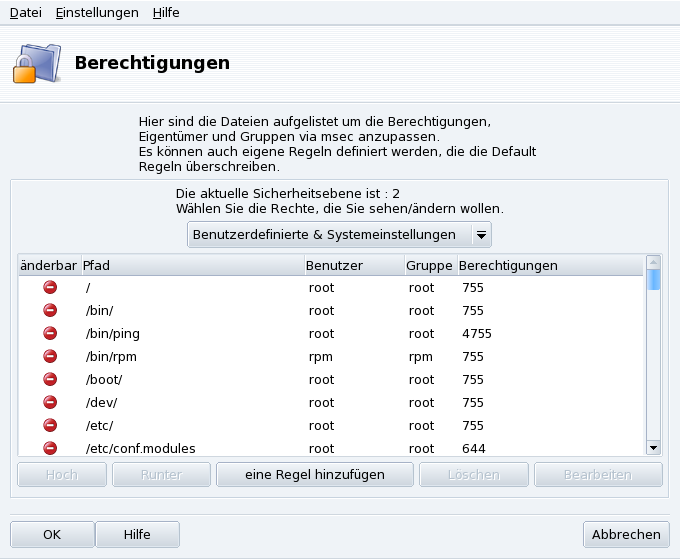Select the /bin/ping path entry

coord(113,334)
